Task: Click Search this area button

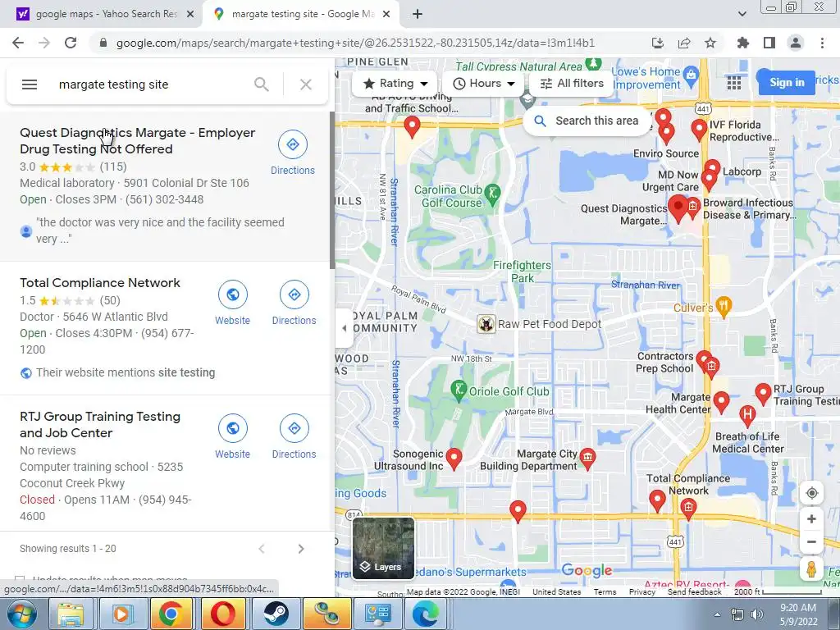Action: point(587,121)
